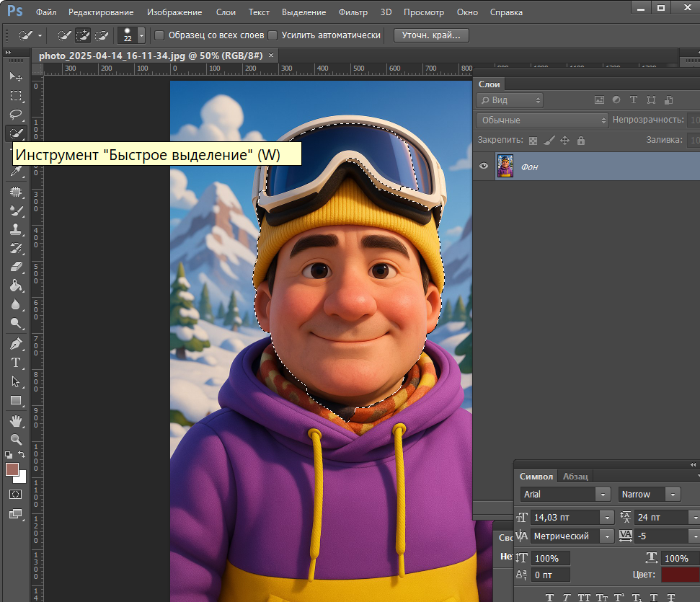The image size is (700, 602).
Task: Toggle lock position
Action: tap(564, 141)
